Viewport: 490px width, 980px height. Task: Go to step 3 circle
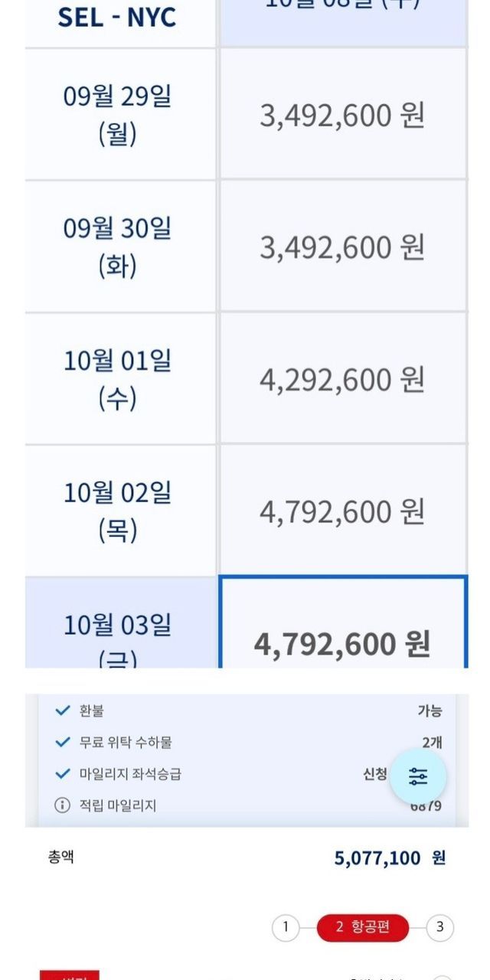[439, 928]
